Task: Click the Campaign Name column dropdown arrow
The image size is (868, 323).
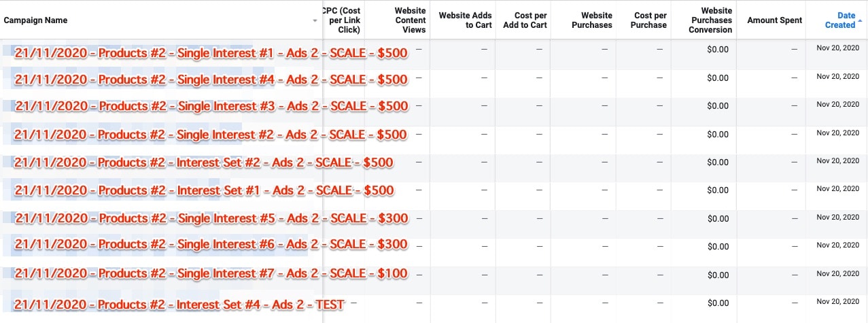Action: point(315,21)
